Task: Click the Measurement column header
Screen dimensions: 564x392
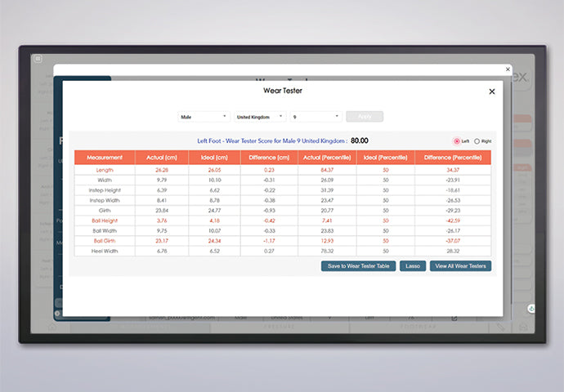Action: [104, 158]
